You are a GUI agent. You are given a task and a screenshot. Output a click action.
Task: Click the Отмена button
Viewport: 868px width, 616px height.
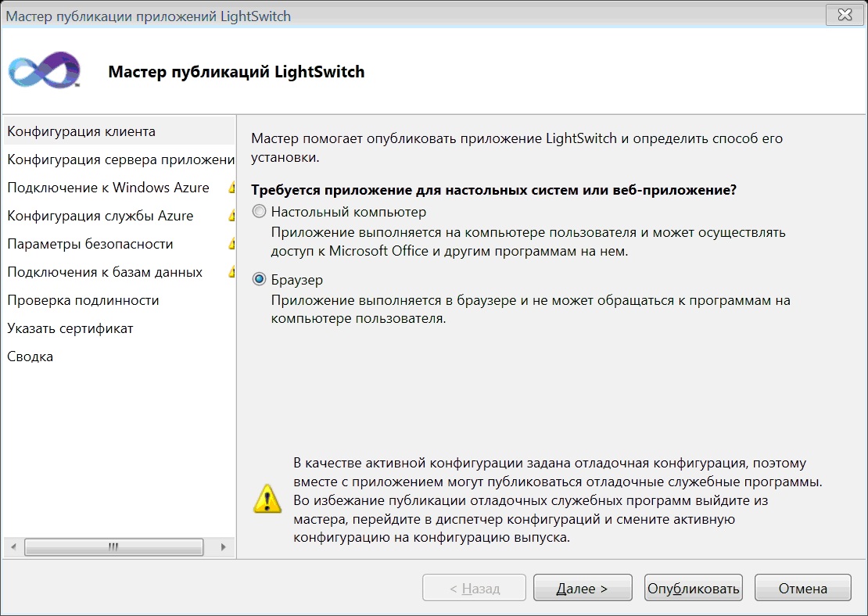802,588
